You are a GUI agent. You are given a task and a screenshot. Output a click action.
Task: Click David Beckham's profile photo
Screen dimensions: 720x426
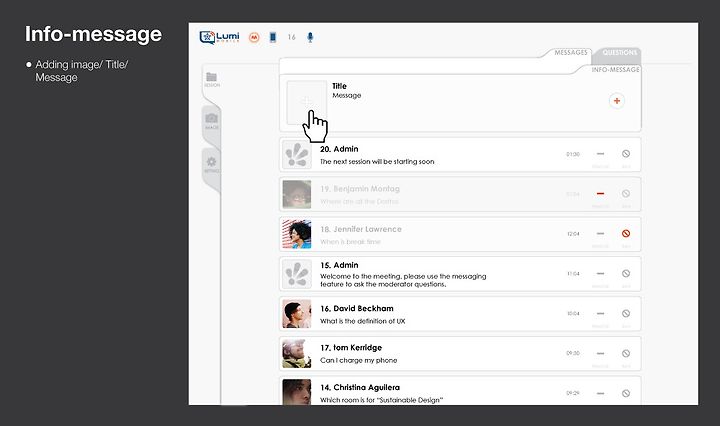click(x=297, y=314)
